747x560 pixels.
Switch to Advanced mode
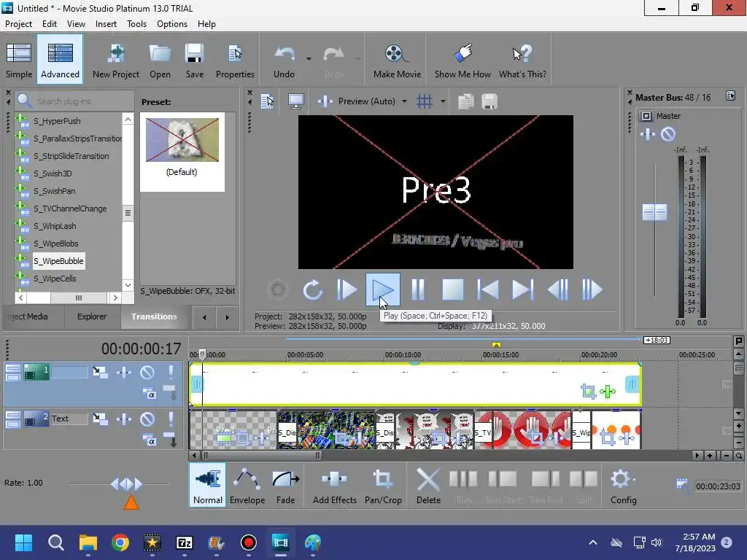(x=60, y=60)
